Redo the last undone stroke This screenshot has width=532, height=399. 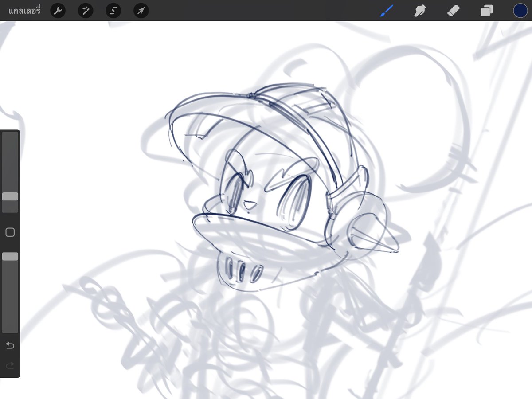point(10,365)
